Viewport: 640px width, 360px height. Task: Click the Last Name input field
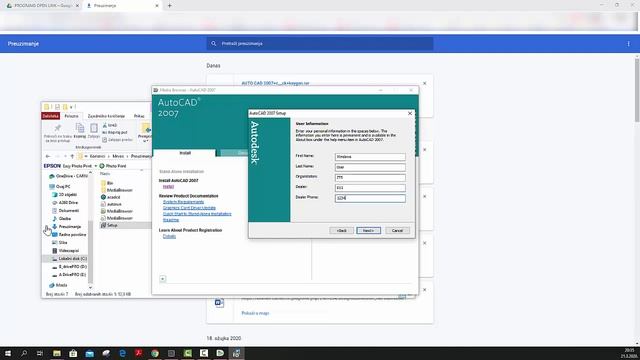[x=370, y=167]
